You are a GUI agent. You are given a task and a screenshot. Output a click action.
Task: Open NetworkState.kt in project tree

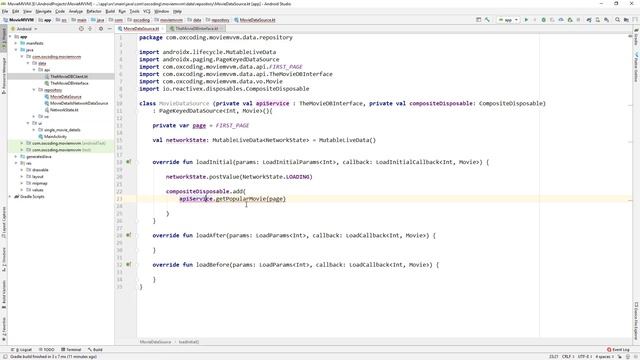coord(64,110)
